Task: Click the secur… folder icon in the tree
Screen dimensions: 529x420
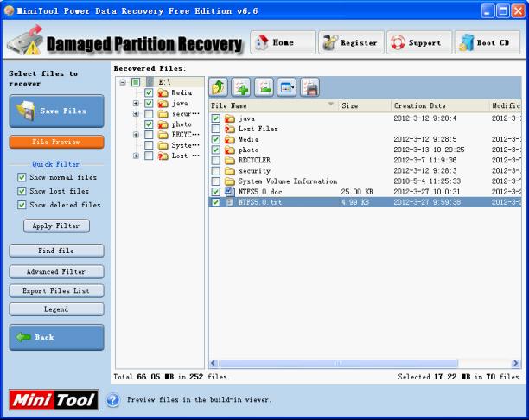Action: click(163, 114)
